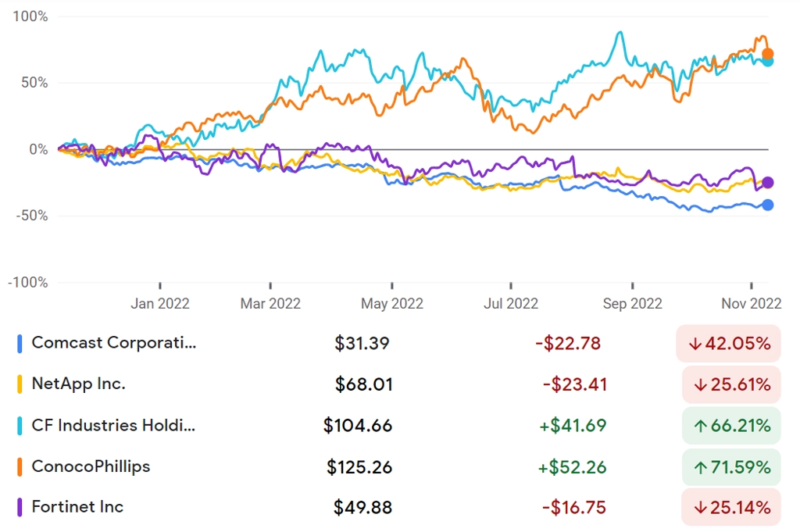This screenshot has width=800, height=532.
Task: Click the orange endpoint dot on chart
Action: click(767, 54)
